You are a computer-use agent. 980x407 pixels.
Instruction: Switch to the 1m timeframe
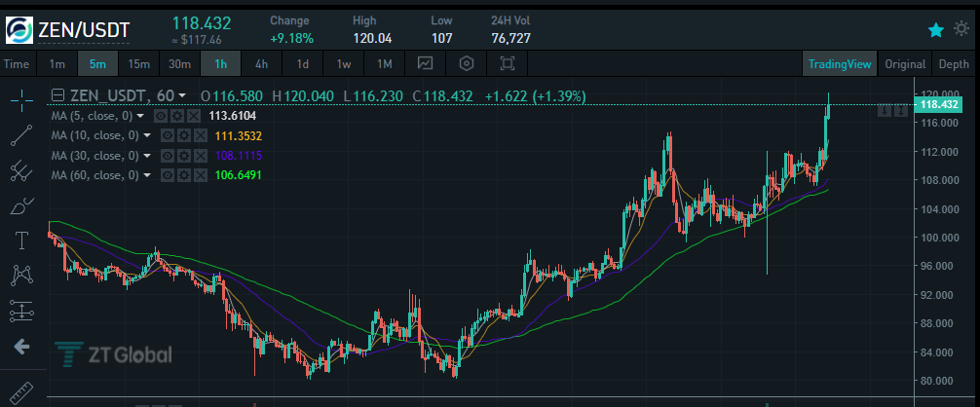(x=57, y=63)
